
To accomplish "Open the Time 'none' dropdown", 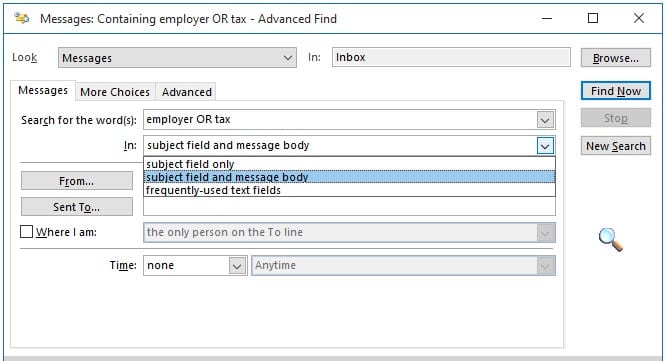I will 195,265.
